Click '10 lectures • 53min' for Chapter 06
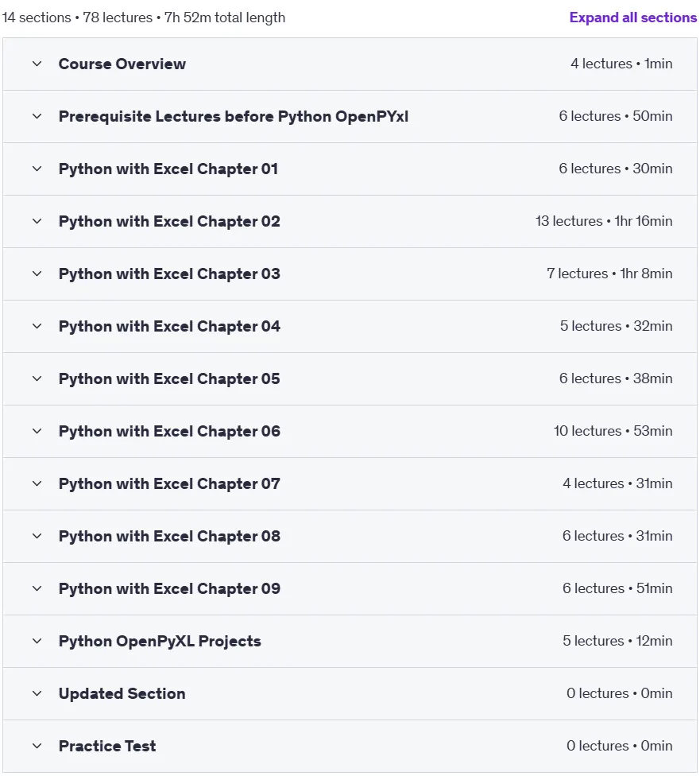 pos(613,431)
